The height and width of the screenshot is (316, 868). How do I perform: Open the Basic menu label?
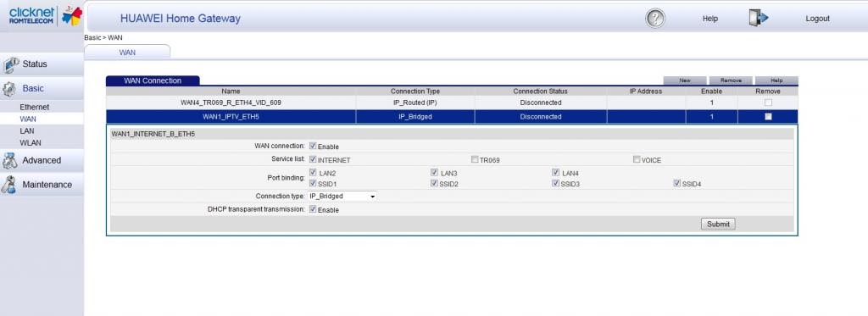33,89
